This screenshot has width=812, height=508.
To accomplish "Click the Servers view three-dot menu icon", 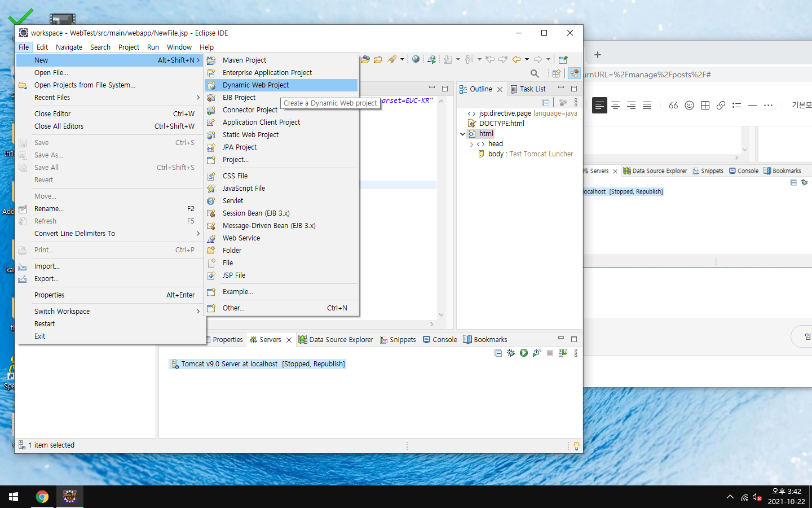I will 576,353.
